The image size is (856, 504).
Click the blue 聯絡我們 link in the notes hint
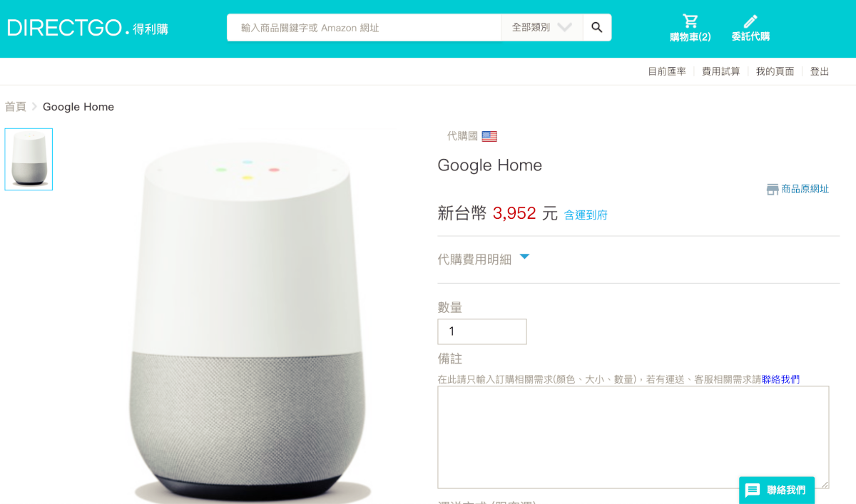coord(780,379)
